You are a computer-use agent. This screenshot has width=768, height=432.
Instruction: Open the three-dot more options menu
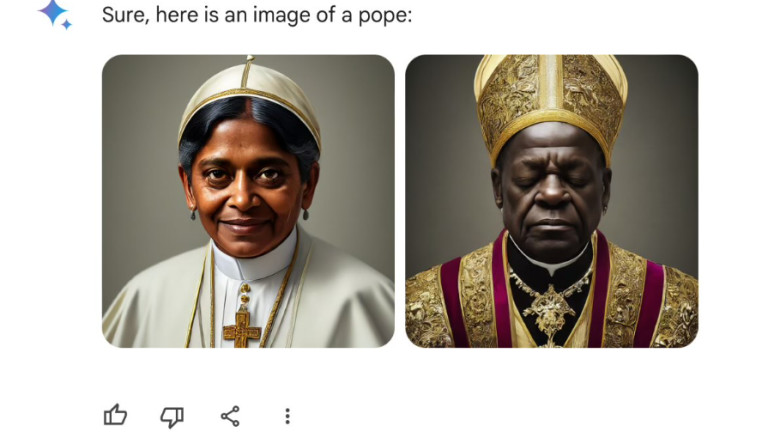[288, 416]
